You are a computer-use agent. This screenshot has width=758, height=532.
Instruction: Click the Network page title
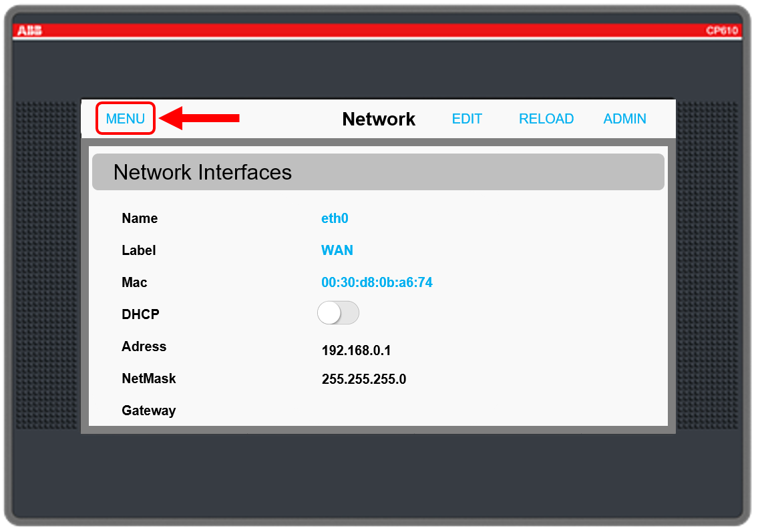(x=379, y=119)
